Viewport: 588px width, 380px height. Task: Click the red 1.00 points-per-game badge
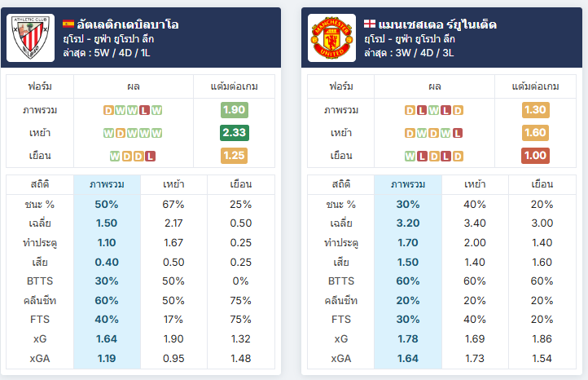click(x=535, y=156)
